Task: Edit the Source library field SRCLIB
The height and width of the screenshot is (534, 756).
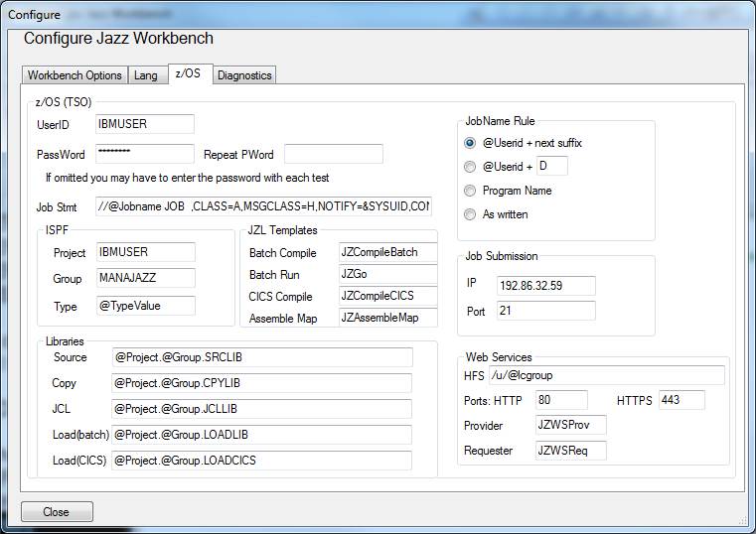Action: [262, 357]
